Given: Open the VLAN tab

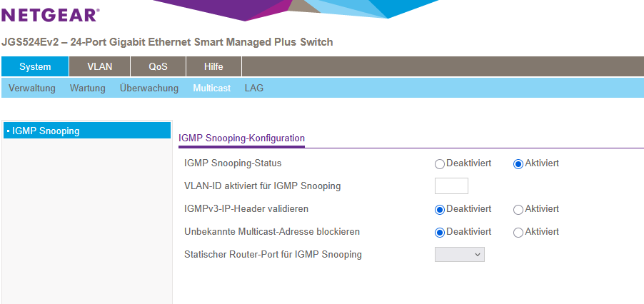Looking at the screenshot, I should coord(100,66).
